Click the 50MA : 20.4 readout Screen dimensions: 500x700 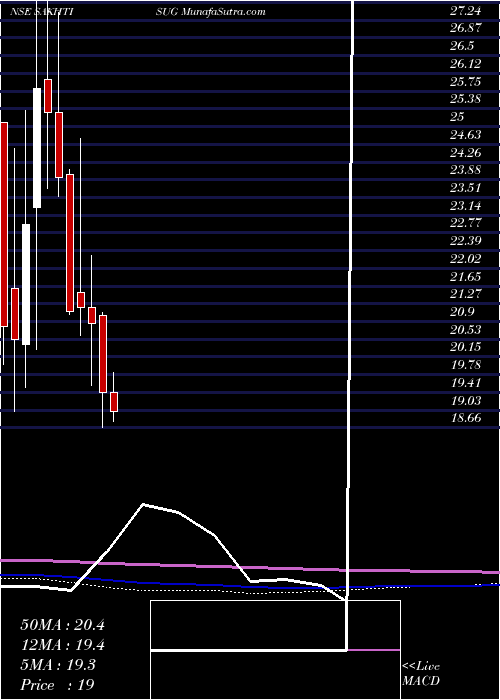click(x=62, y=625)
